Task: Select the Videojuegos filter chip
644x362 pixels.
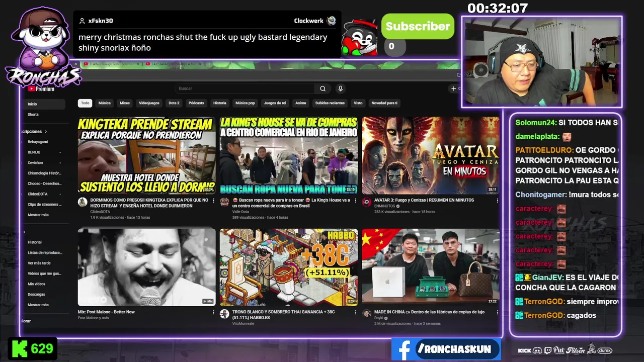Action: [x=149, y=103]
